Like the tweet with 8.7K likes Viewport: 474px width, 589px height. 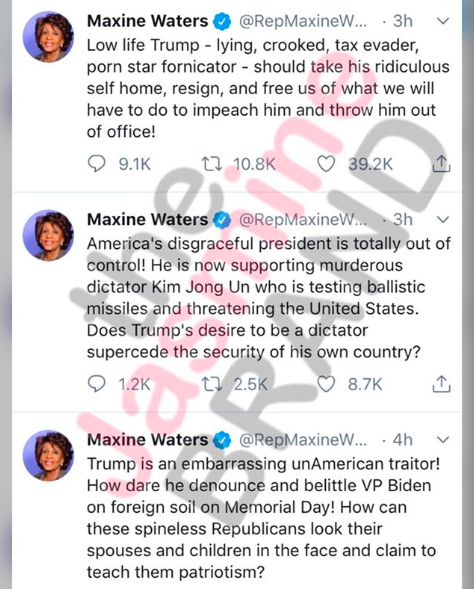pos(326,384)
